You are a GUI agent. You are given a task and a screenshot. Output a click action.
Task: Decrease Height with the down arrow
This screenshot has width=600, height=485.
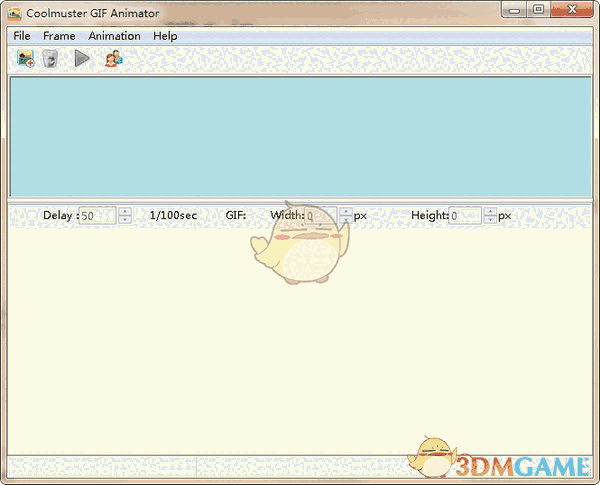[490, 220]
